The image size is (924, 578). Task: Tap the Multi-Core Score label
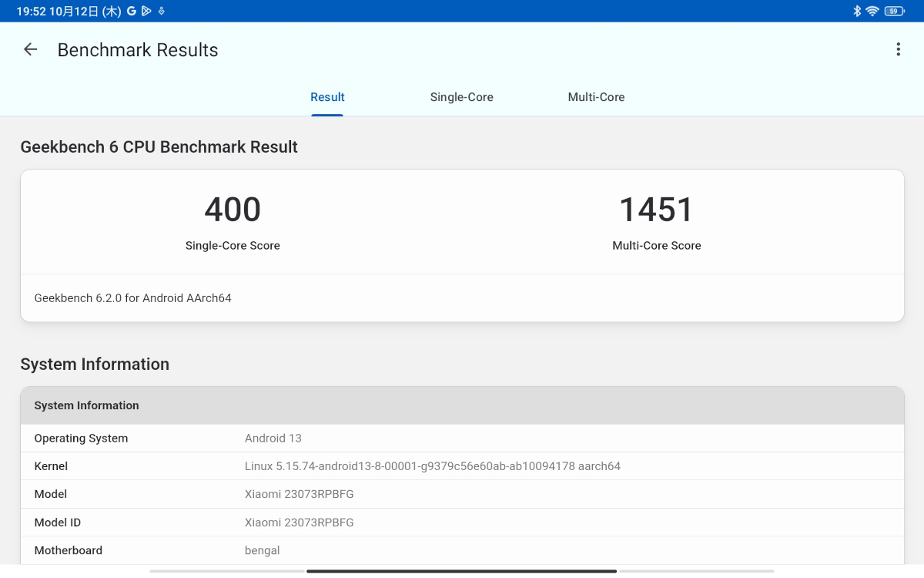tap(657, 246)
